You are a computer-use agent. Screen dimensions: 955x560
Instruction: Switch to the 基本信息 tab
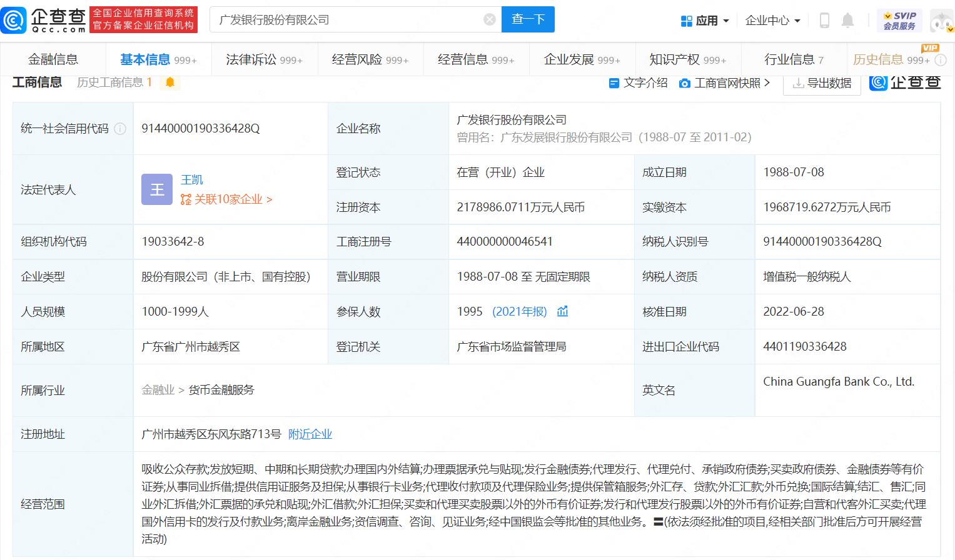tap(158, 59)
